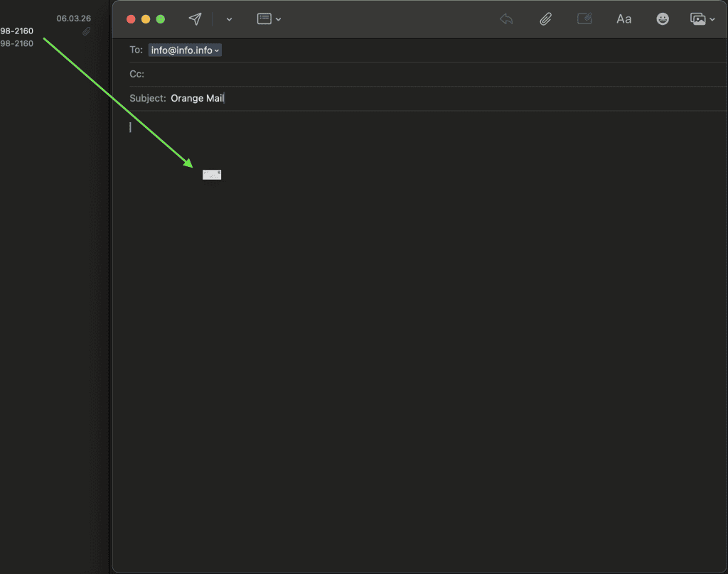Click the attachment paperclip in the message list
728x574 pixels.
click(86, 31)
